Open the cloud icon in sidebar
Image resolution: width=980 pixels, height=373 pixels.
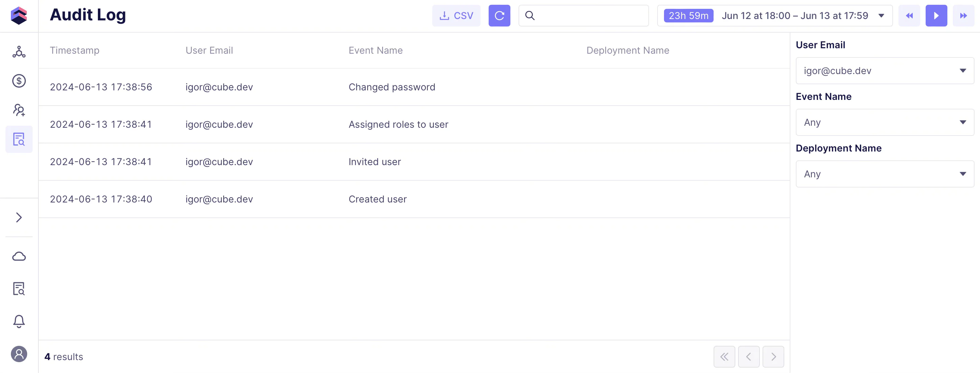coord(19,256)
